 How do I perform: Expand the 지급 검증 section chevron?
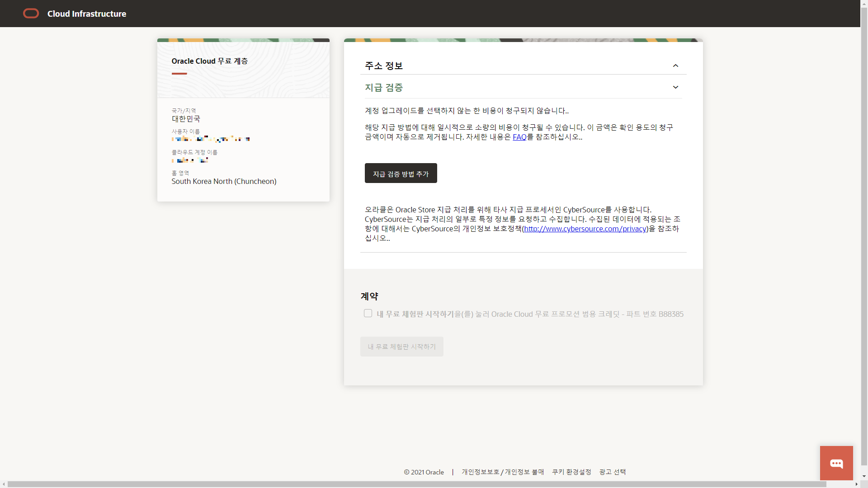pos(675,87)
